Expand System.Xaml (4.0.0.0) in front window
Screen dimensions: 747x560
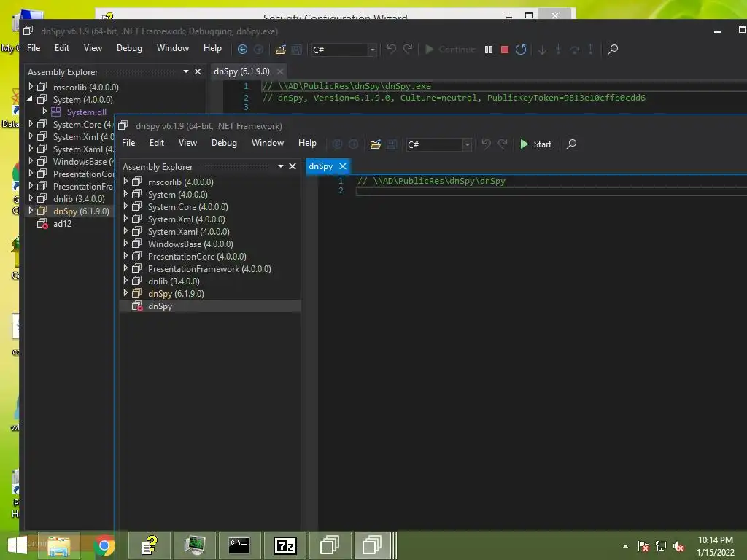pyautogui.click(x=125, y=231)
